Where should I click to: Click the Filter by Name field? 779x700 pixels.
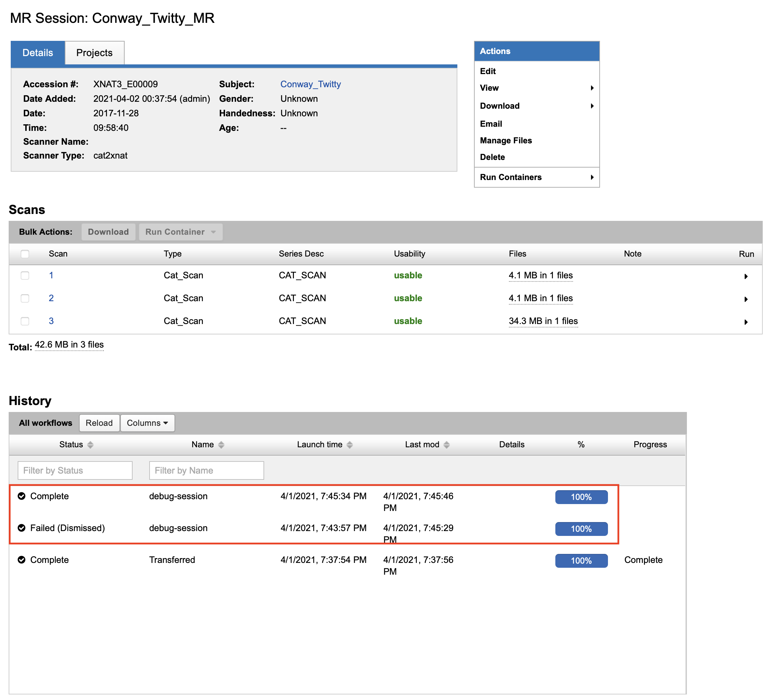click(x=206, y=470)
